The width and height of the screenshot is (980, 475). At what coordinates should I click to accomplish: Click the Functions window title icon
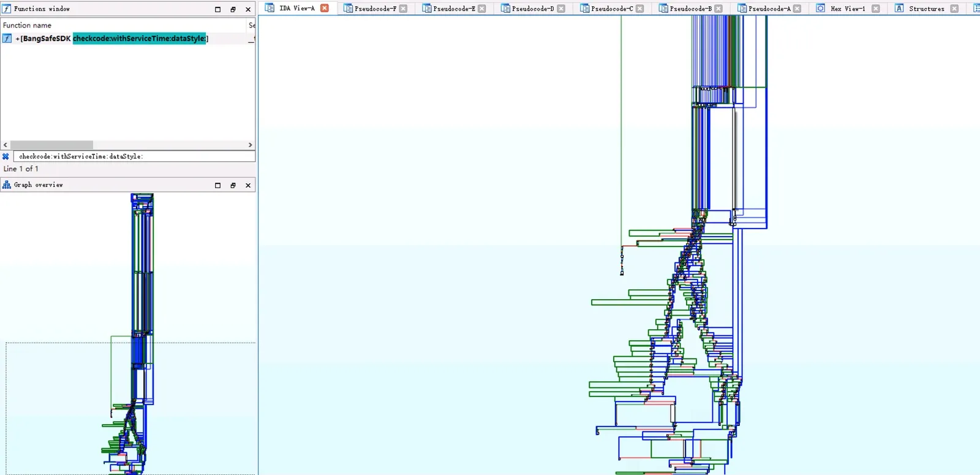pos(7,9)
